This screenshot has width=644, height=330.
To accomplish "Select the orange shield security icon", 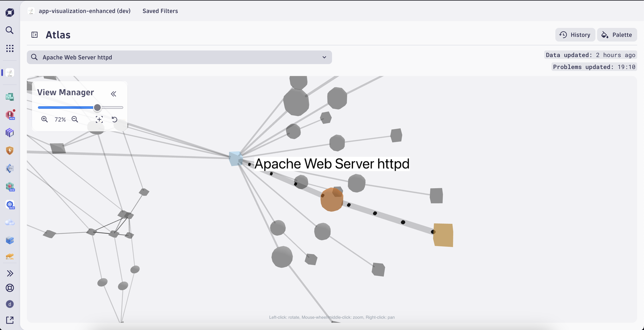I will point(10,150).
